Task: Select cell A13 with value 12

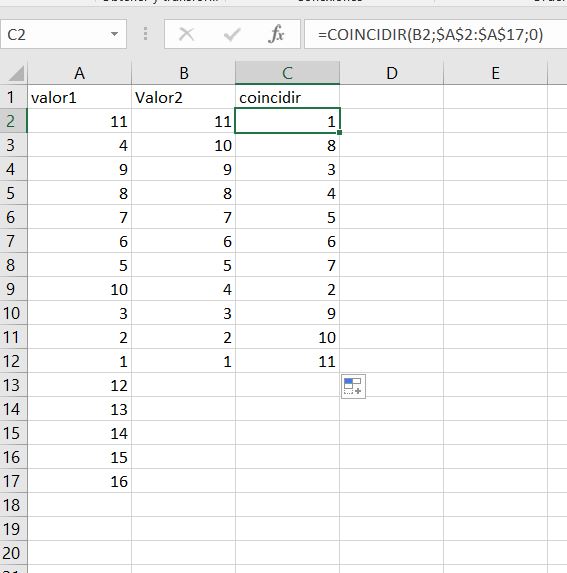Action: pyautogui.click(x=80, y=385)
